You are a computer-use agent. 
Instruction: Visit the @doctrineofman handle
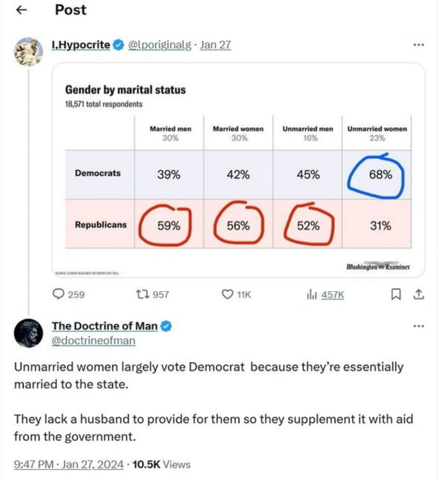(x=93, y=340)
